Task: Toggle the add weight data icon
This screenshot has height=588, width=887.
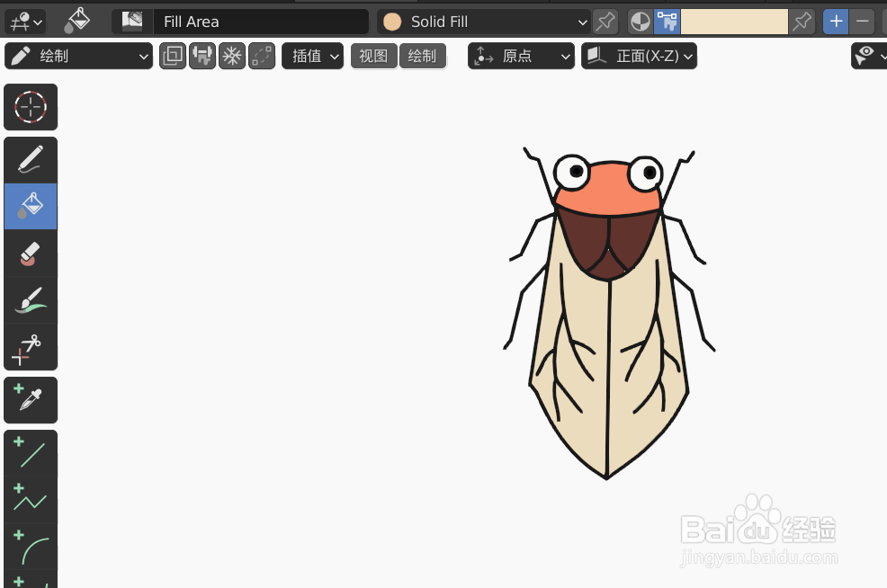Action: point(202,56)
